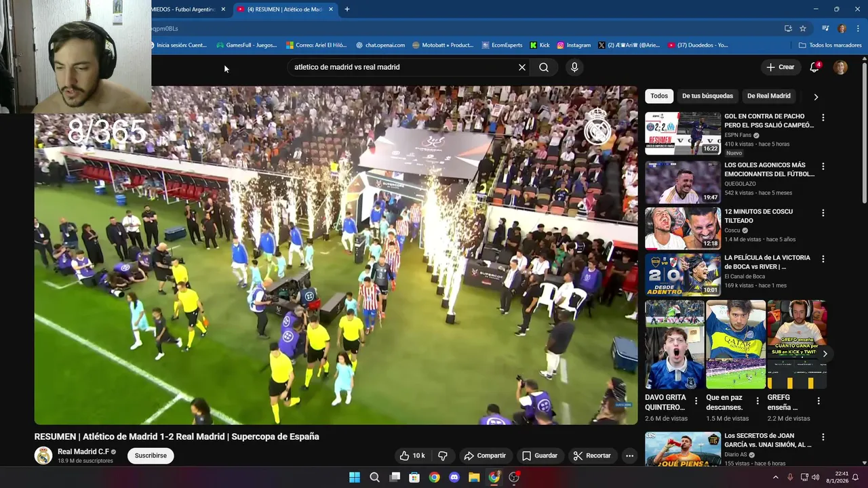This screenshot has height=488, width=868.
Task: Open File Explorer from the taskbar
Action: 474,477
